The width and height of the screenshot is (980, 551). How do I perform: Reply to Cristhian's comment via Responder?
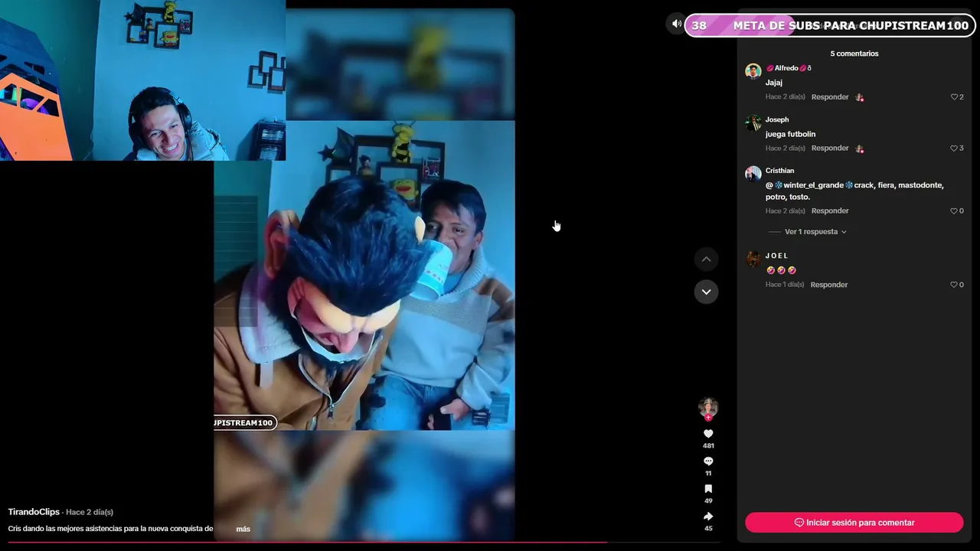(830, 211)
